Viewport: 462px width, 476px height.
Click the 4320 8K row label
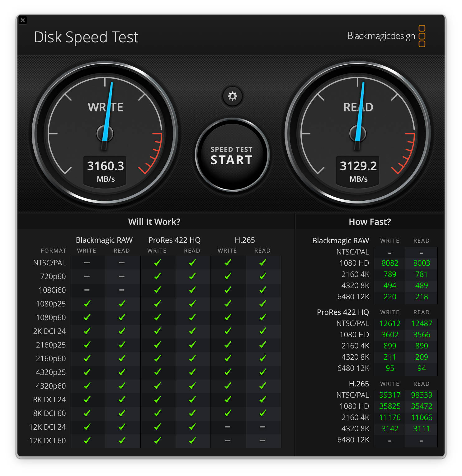tap(356, 285)
